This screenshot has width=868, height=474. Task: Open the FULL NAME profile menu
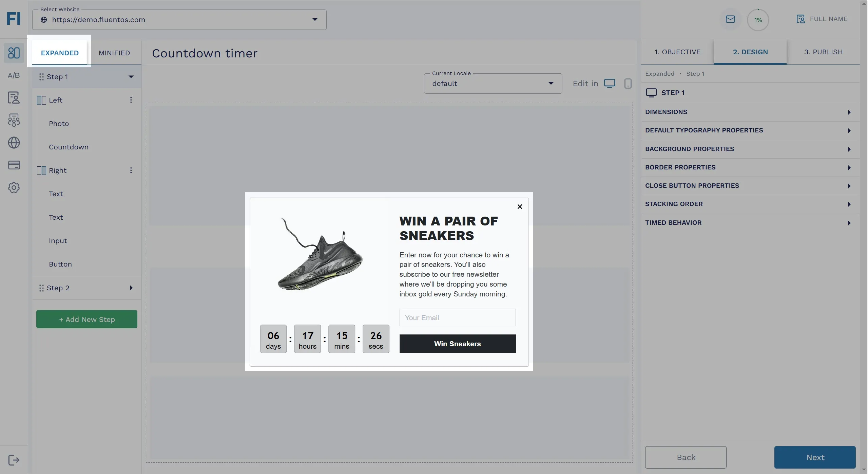point(822,19)
